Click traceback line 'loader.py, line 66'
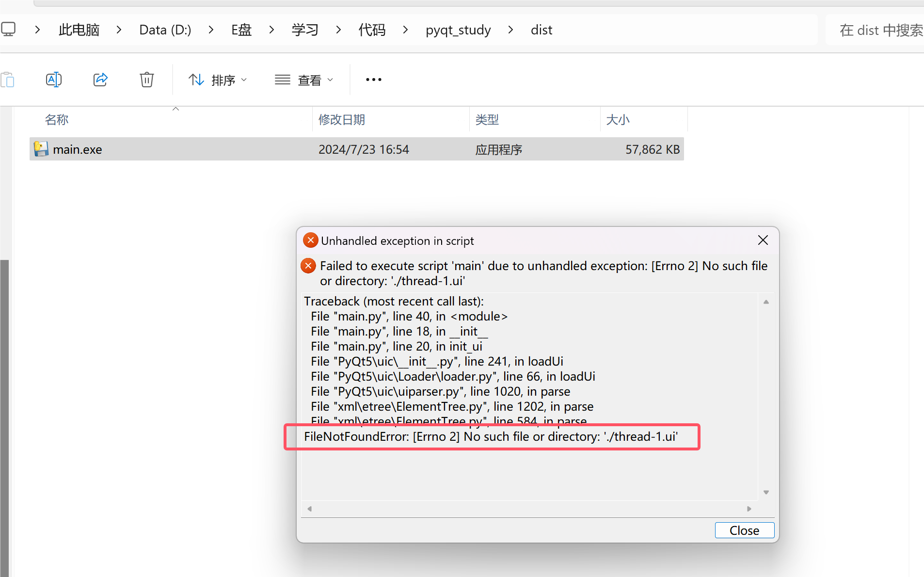 click(453, 376)
